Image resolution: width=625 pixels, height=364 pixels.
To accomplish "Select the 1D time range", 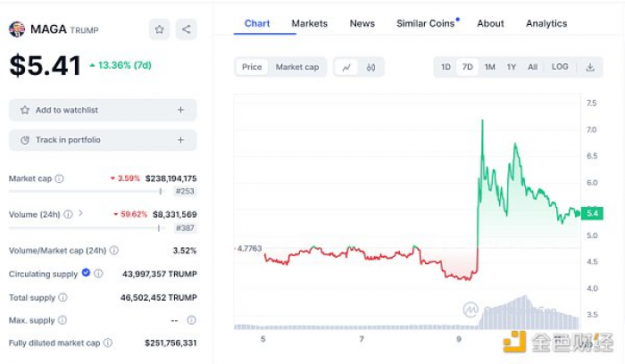I will point(446,67).
